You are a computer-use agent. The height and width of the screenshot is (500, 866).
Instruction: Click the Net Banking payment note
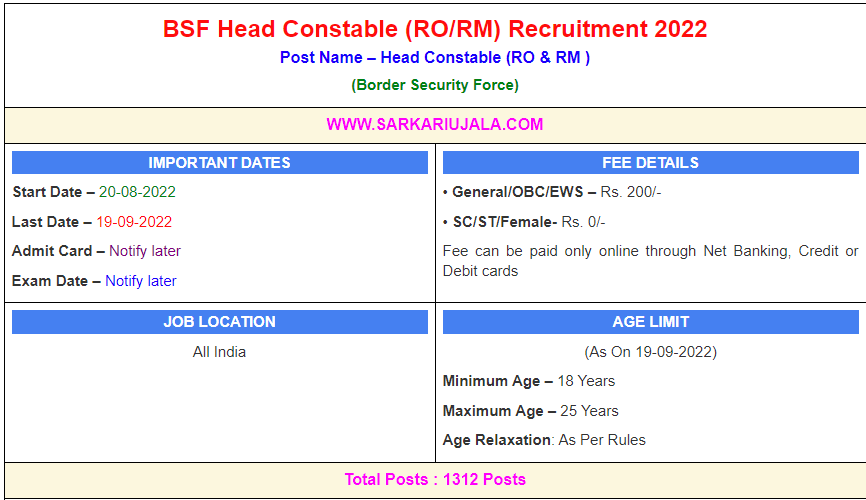point(650,261)
